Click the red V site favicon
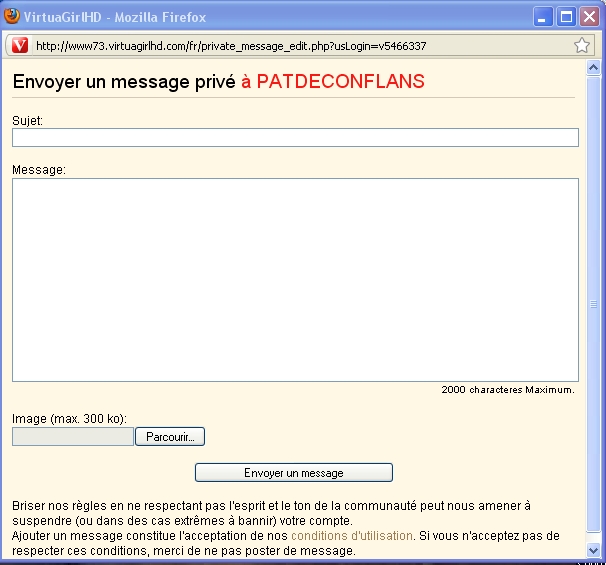This screenshot has height=565, width=606. click(20, 45)
